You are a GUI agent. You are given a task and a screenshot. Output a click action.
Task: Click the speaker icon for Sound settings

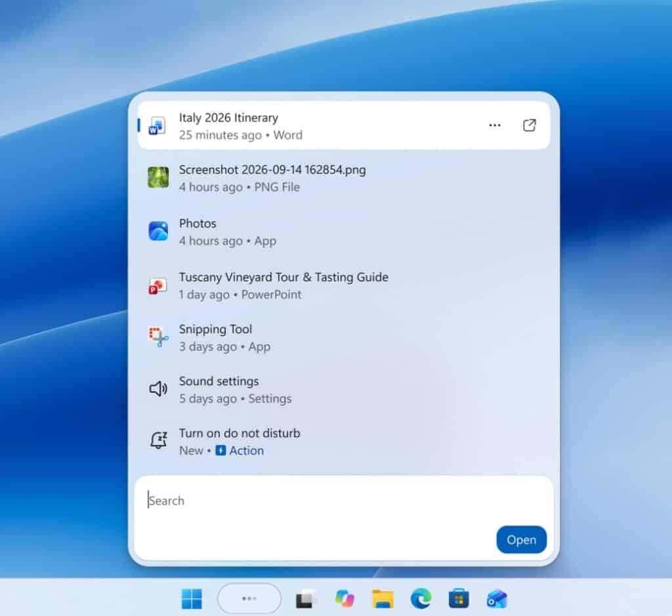coord(158,389)
